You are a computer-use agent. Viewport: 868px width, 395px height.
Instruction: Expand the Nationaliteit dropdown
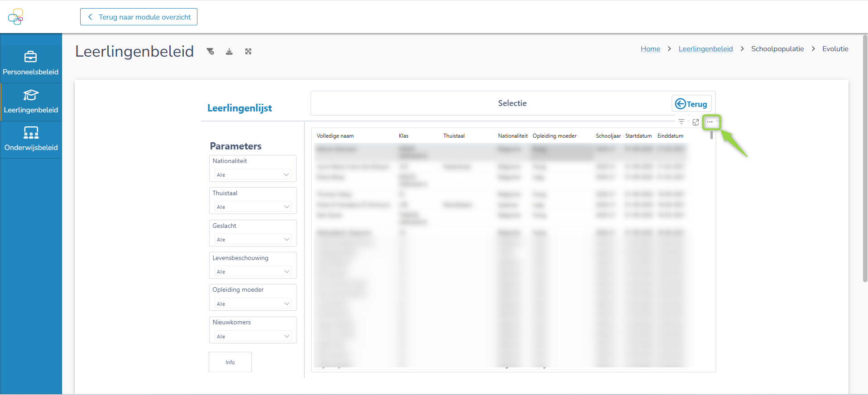(x=253, y=175)
